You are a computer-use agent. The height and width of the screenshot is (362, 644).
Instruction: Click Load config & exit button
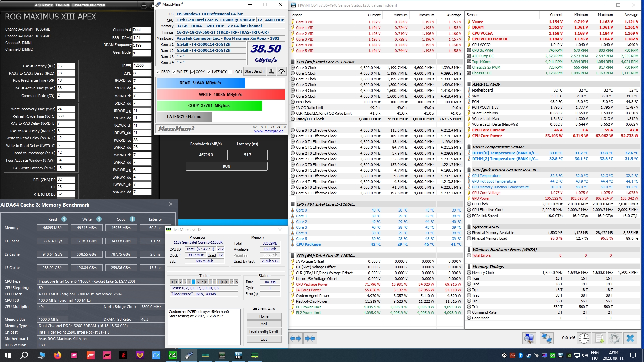pos(264,332)
